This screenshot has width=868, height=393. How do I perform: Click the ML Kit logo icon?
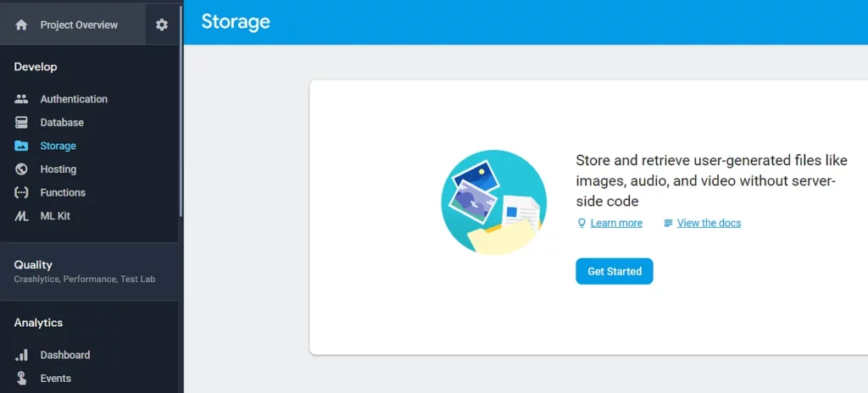click(x=21, y=216)
